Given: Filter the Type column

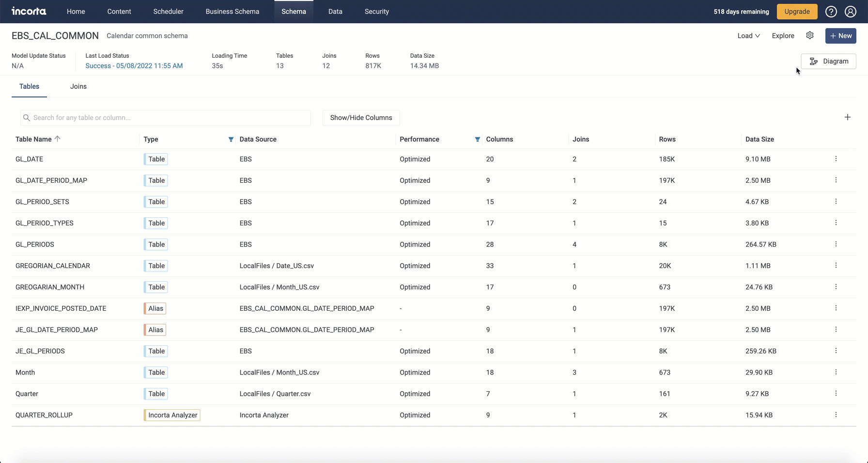Looking at the screenshot, I should tap(231, 140).
